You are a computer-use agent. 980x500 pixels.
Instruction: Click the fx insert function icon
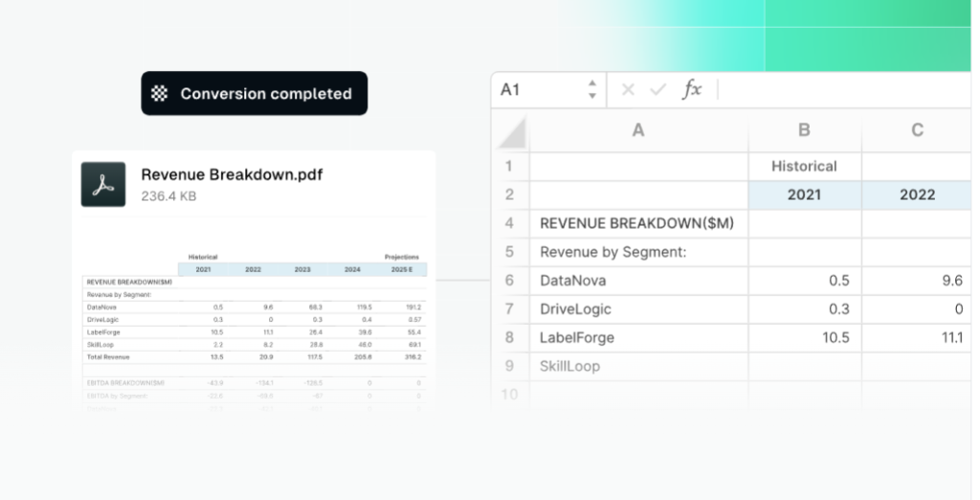(x=691, y=90)
